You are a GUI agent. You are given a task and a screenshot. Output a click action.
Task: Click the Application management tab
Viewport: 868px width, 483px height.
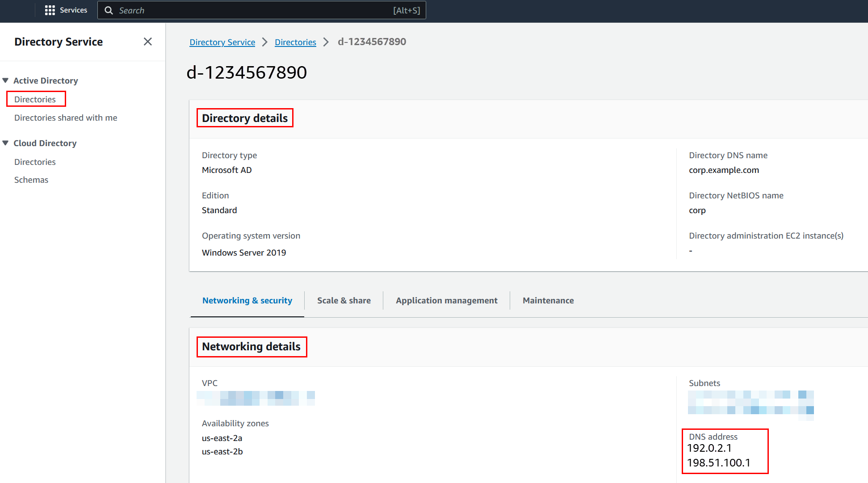click(x=446, y=300)
